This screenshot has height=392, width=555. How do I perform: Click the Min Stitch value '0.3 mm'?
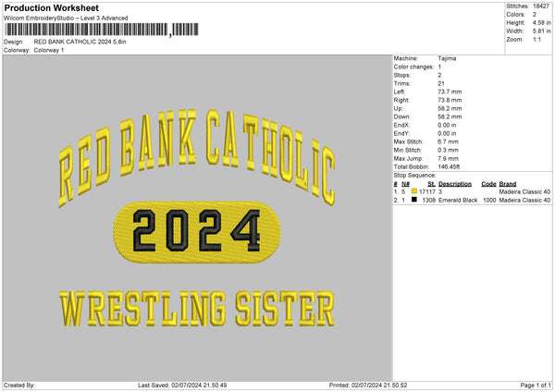click(x=448, y=151)
